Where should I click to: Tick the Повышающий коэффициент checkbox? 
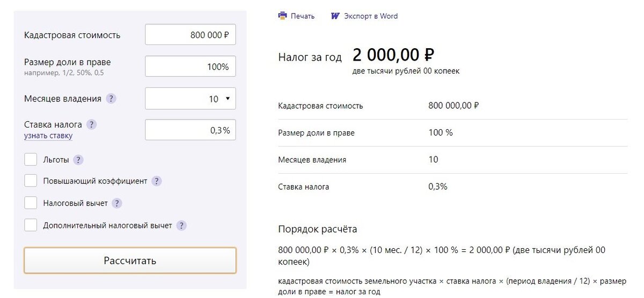tap(31, 181)
